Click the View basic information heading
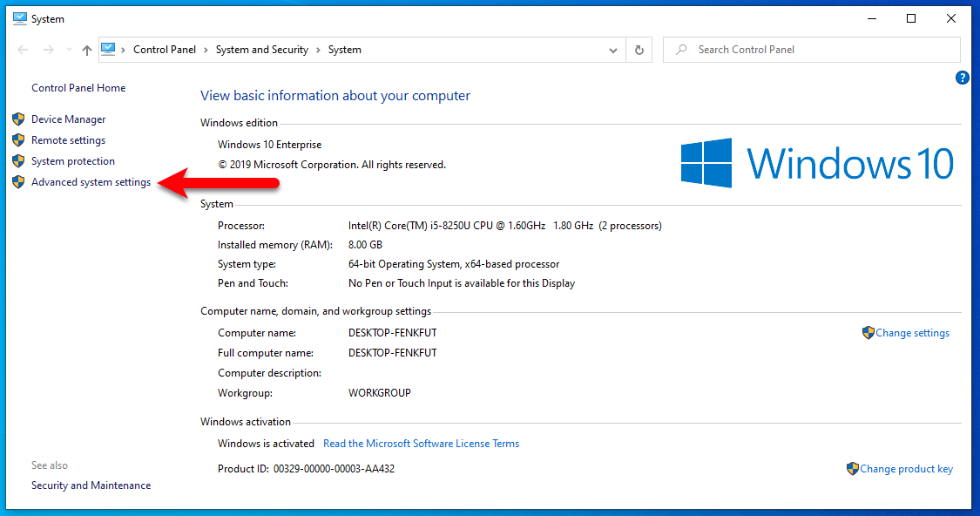 (335, 96)
